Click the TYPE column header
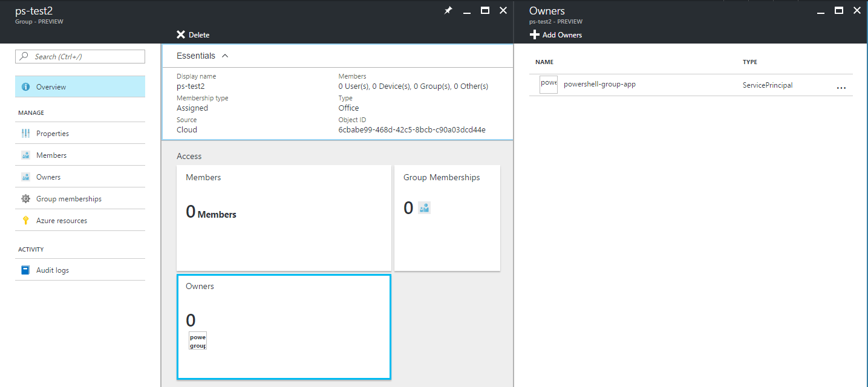 (x=750, y=62)
